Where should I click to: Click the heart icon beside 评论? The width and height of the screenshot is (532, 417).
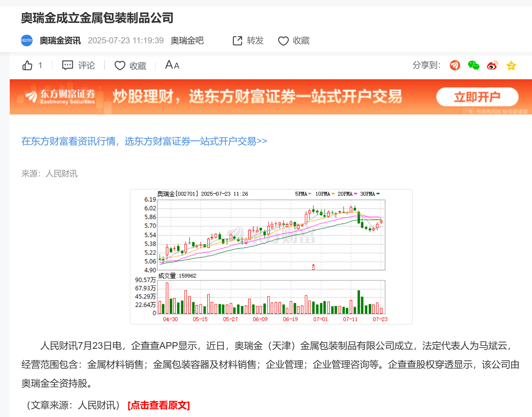[x=120, y=65]
